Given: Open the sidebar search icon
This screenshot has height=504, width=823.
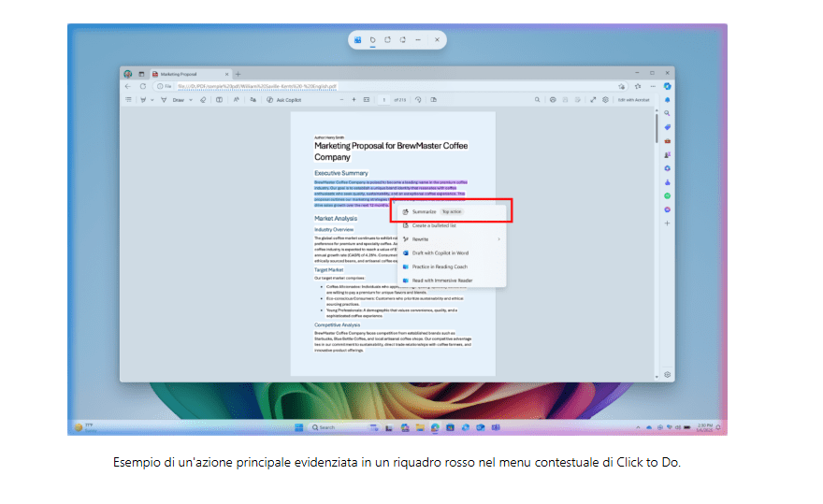Looking at the screenshot, I should 667,113.
